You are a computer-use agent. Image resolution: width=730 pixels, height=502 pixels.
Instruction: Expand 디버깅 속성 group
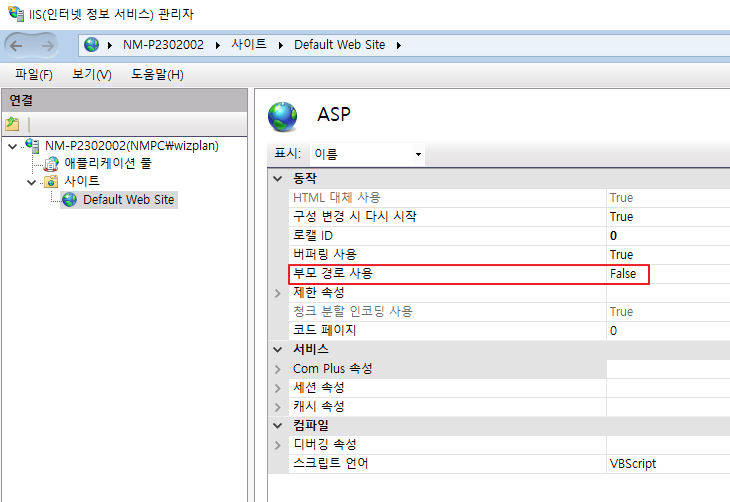coord(278,445)
